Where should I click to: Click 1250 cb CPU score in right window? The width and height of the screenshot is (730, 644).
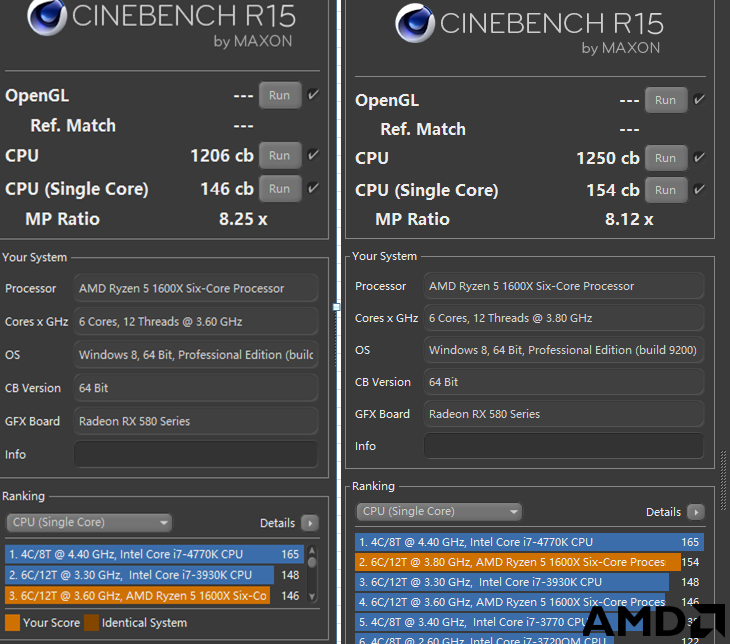pyautogui.click(x=608, y=158)
